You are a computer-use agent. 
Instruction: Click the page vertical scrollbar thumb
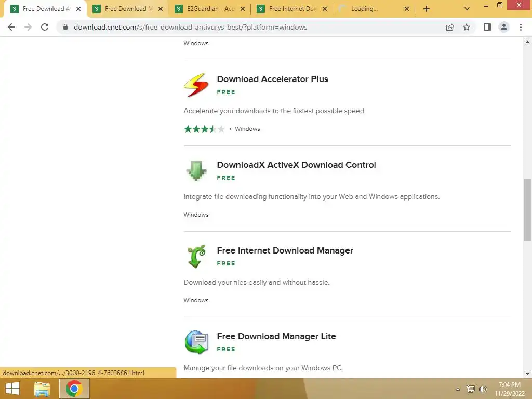[x=527, y=210]
